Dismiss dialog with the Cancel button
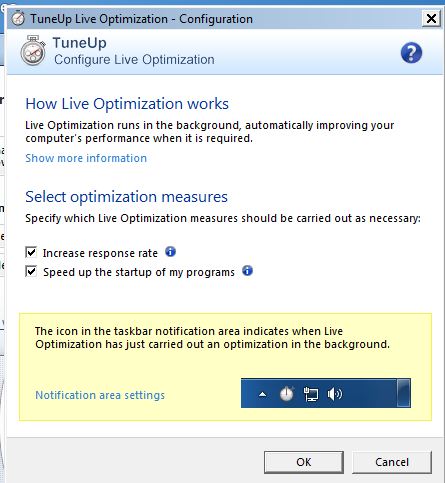 point(392,462)
